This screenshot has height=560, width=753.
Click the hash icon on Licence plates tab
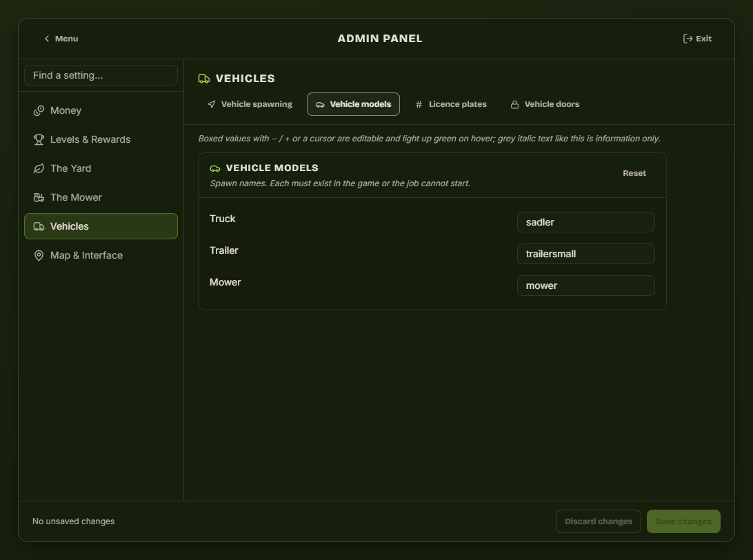[419, 104]
